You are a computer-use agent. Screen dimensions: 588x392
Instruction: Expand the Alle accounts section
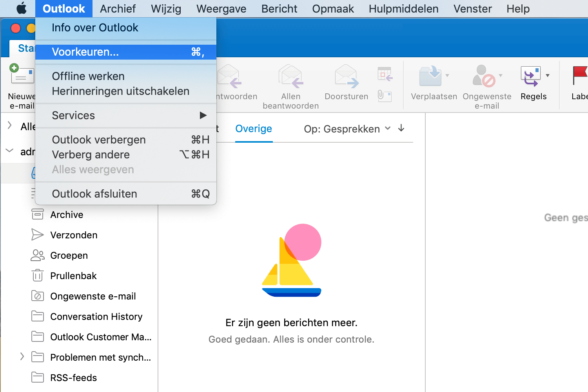(10, 125)
